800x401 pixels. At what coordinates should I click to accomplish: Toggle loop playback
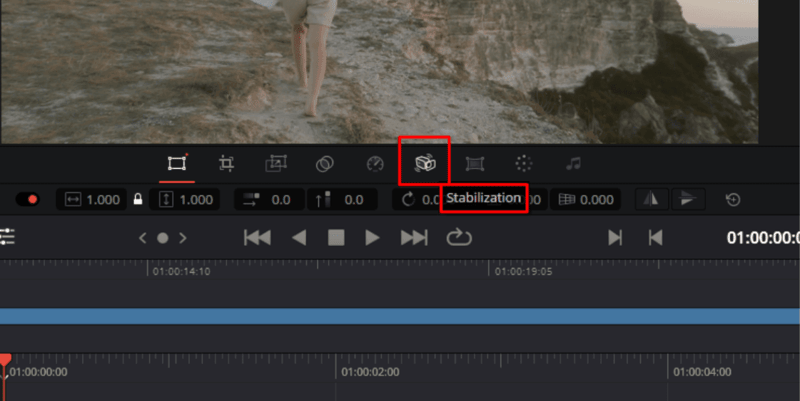point(459,237)
